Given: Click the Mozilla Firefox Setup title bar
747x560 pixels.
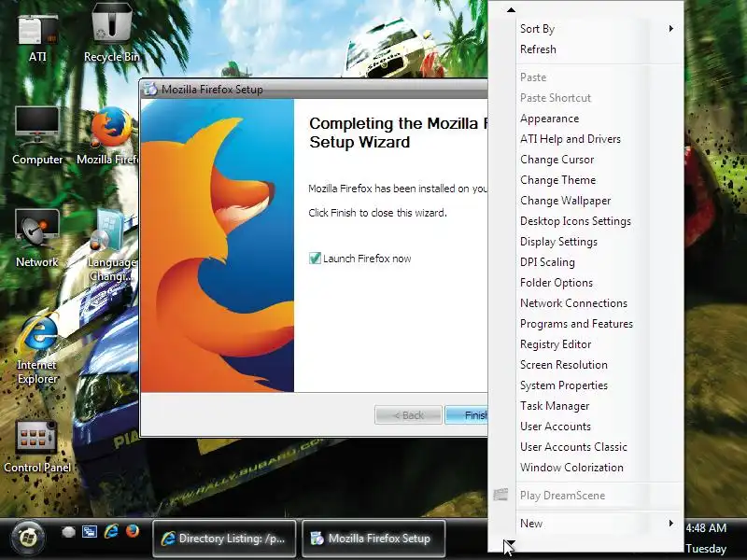Looking at the screenshot, I should coord(315,89).
